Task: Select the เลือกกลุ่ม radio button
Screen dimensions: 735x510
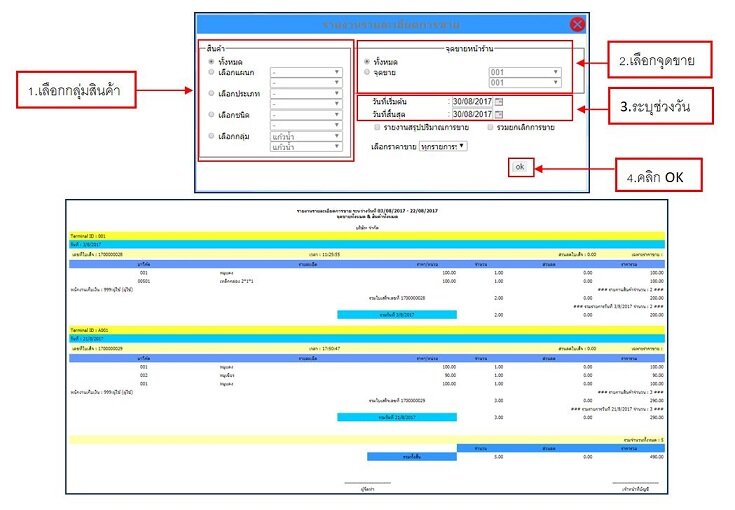Action: (x=211, y=136)
